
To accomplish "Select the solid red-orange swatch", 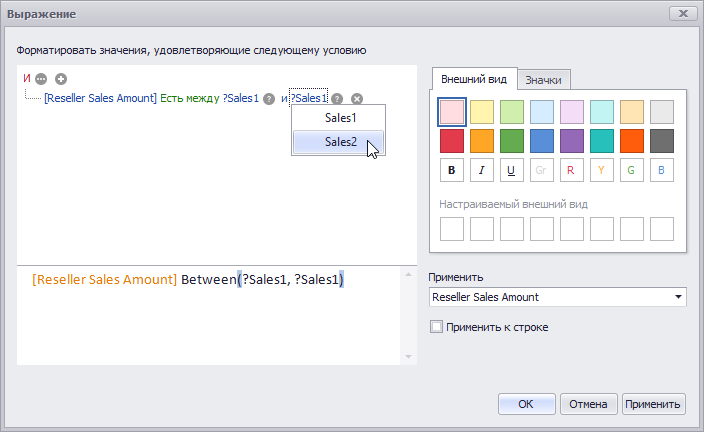I will click(x=632, y=141).
